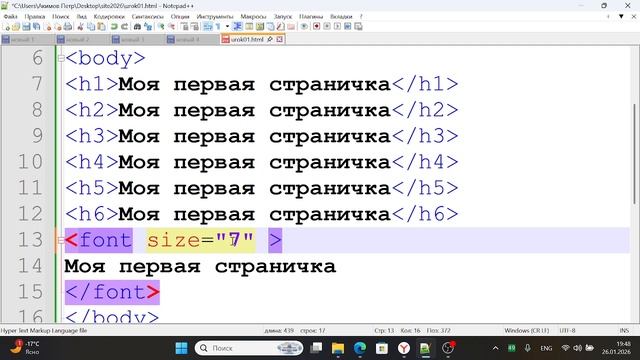The width and height of the screenshot is (640, 360).
Task: Click the taskbar Поиск search box
Action: tap(249, 348)
